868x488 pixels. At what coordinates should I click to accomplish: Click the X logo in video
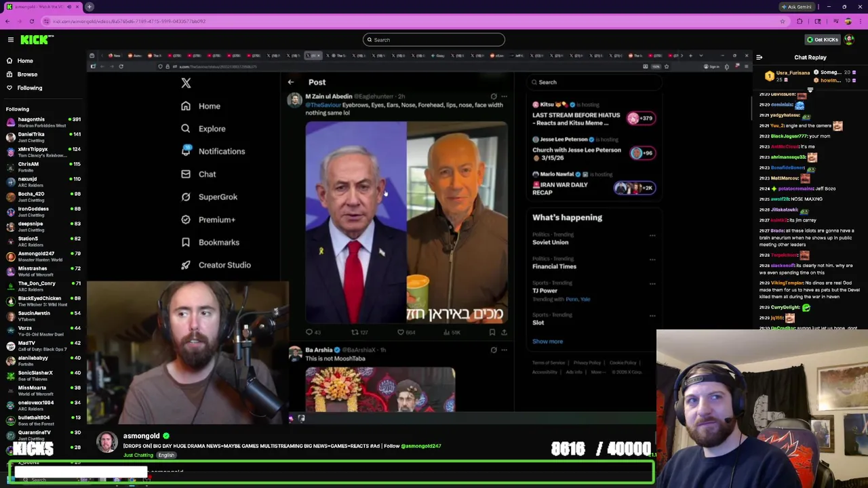186,83
